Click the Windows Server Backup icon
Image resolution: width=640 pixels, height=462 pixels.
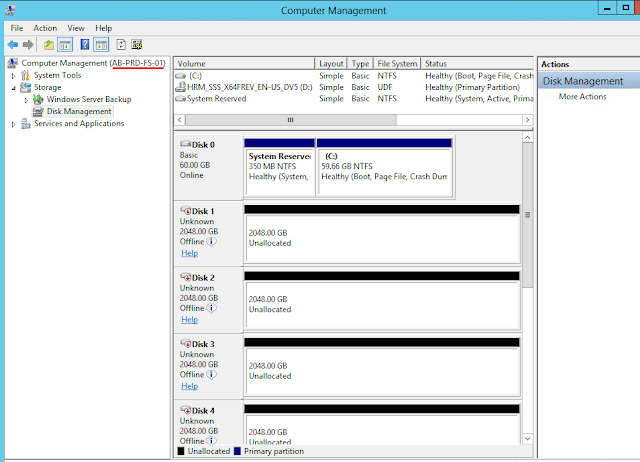[38, 99]
